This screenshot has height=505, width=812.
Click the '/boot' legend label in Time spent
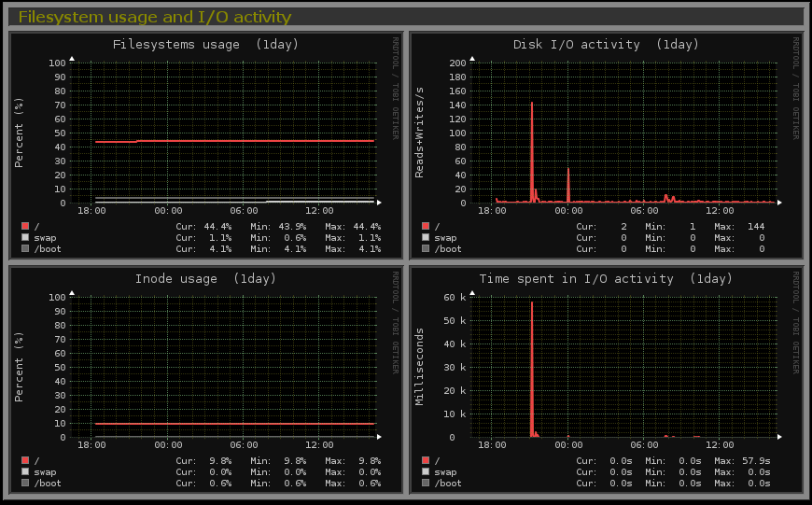click(x=448, y=484)
